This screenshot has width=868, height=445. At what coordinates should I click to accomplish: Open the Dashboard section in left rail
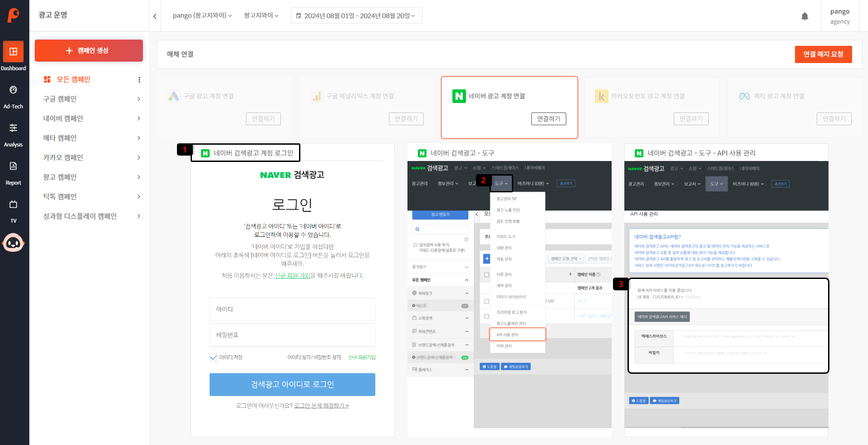point(14,56)
